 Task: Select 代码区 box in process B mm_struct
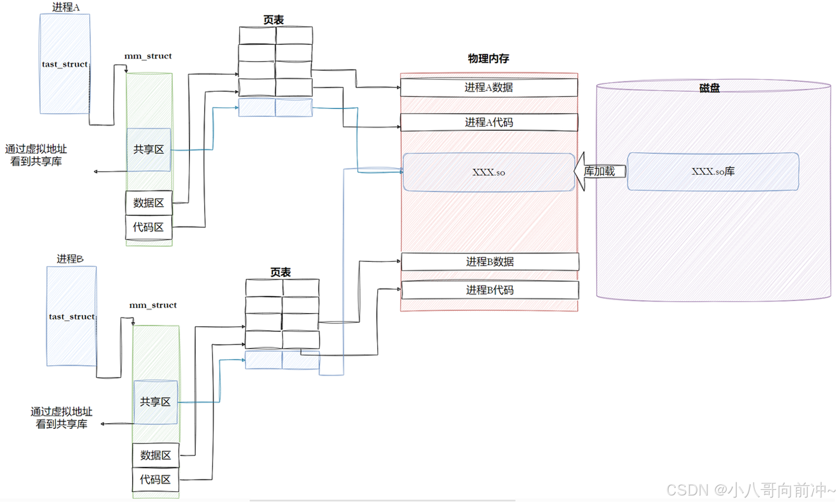(x=156, y=479)
